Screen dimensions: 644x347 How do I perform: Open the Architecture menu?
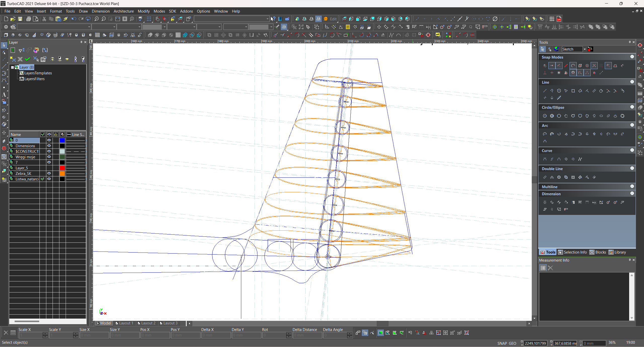(124, 11)
